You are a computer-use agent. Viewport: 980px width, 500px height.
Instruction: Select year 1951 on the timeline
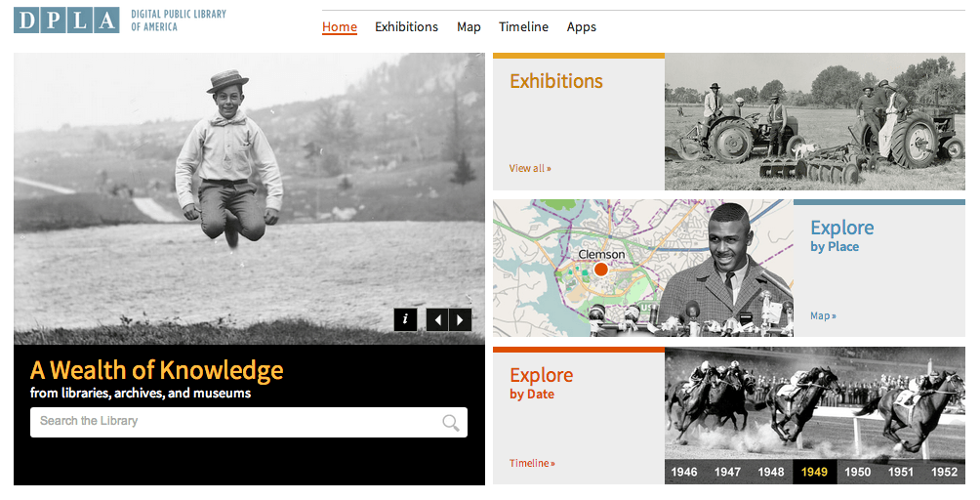901,472
